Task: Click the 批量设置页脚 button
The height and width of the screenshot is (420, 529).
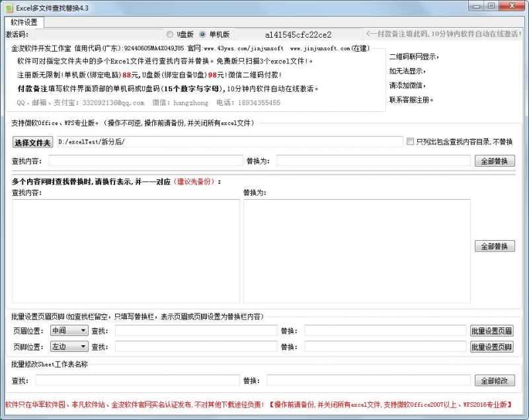Action: coord(492,345)
